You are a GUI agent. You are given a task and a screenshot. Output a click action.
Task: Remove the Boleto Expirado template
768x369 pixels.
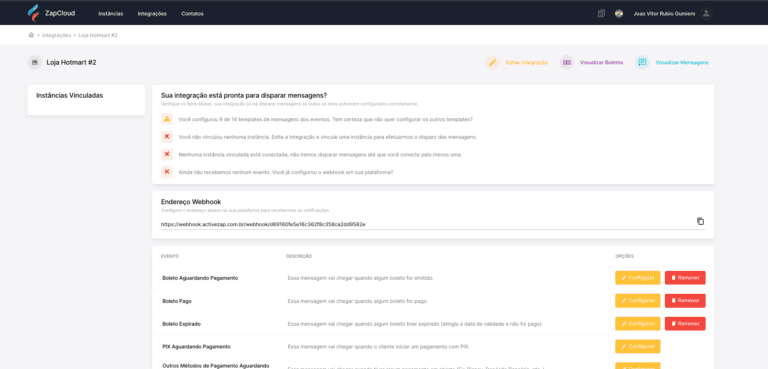click(685, 323)
